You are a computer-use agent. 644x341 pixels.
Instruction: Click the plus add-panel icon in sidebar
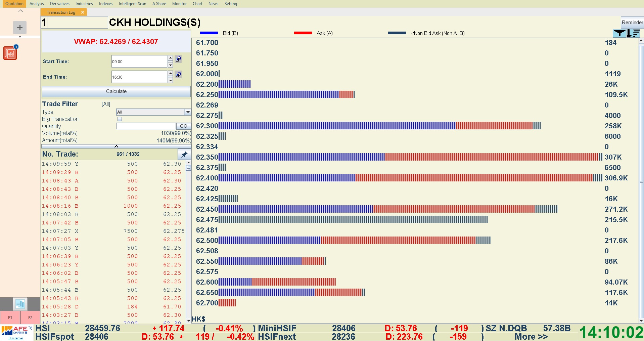(20, 28)
